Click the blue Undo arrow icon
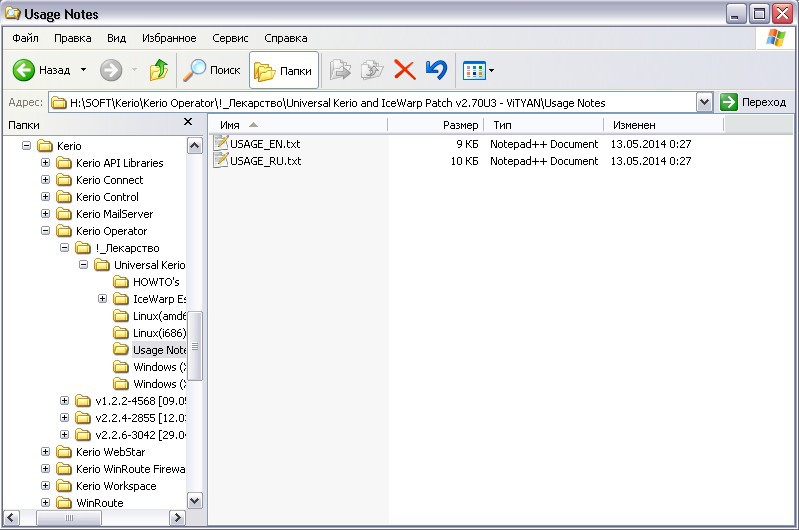 click(437, 70)
